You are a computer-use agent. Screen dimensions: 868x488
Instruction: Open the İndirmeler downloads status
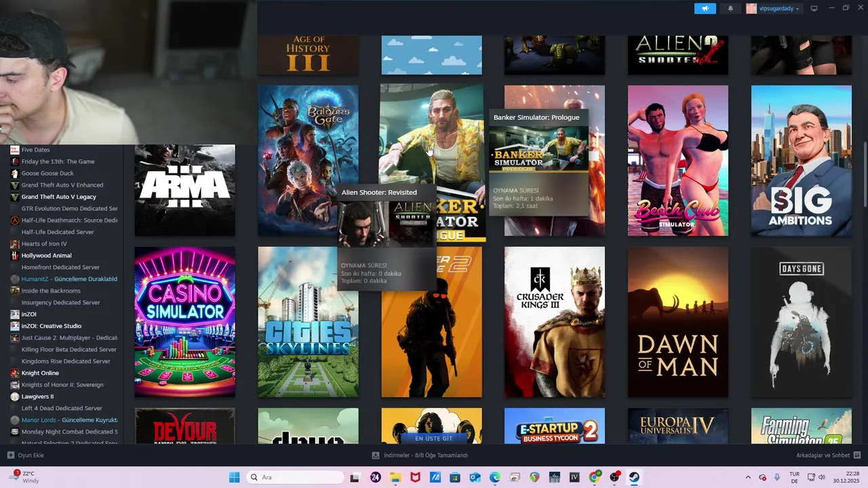click(420, 455)
